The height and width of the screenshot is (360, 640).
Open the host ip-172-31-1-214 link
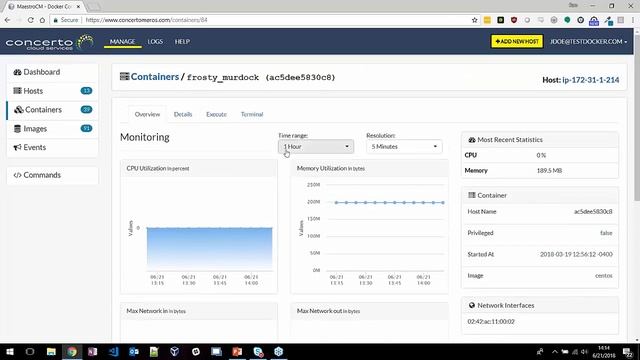click(x=591, y=80)
